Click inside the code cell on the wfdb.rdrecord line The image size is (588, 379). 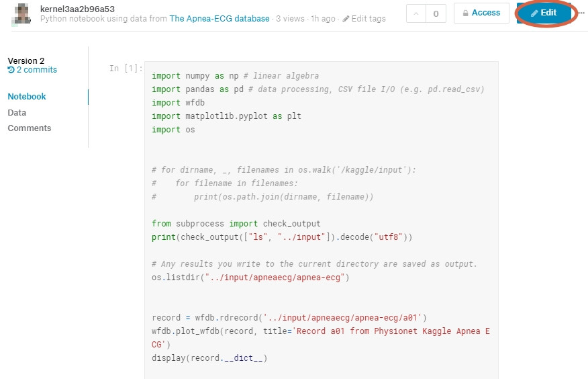[x=289, y=318]
